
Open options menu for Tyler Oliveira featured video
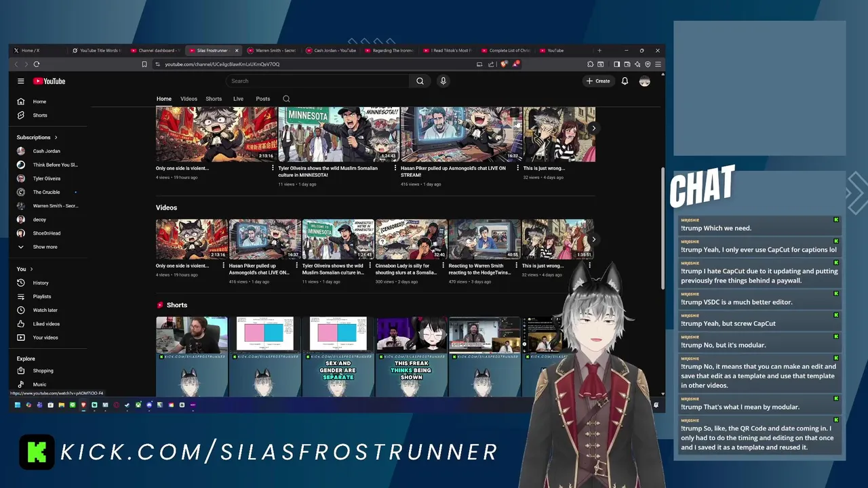coord(395,168)
